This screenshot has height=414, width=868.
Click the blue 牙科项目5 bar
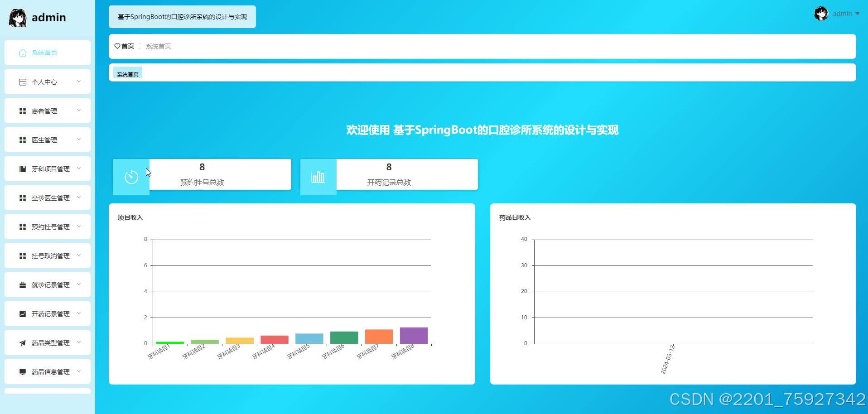309,338
